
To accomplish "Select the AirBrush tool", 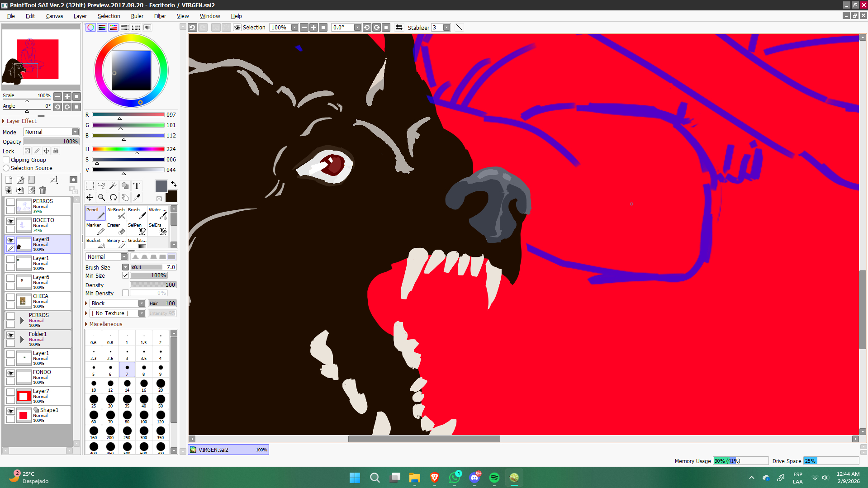I will (116, 213).
